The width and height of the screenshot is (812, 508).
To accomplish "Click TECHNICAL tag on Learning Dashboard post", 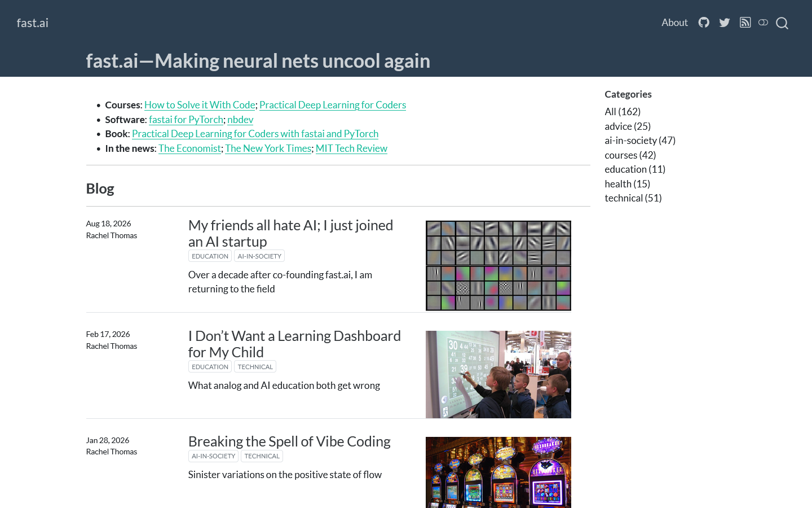I will tap(255, 367).
